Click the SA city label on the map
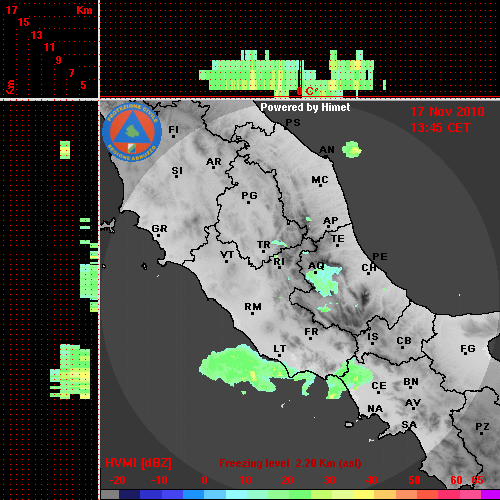The image size is (500, 500). tap(409, 425)
